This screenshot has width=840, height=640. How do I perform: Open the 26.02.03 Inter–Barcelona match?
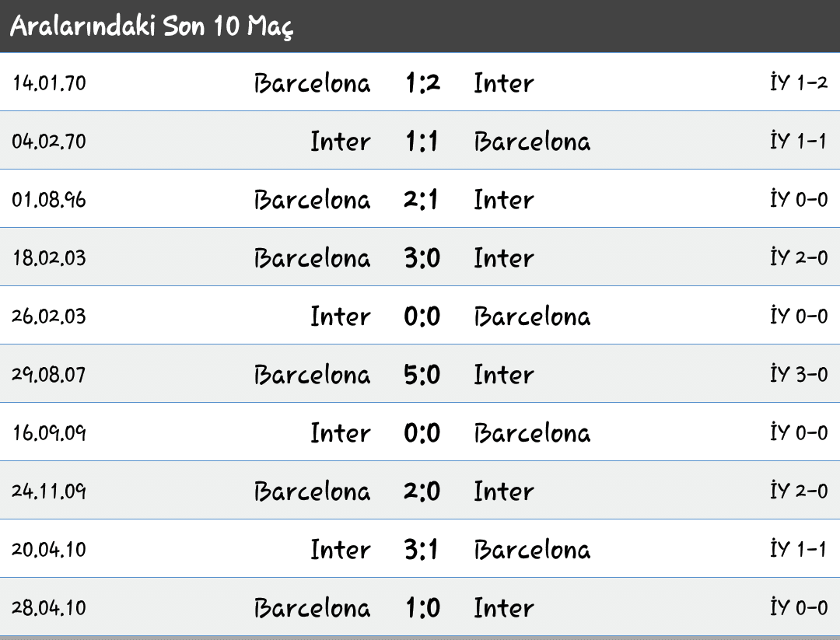click(x=420, y=316)
